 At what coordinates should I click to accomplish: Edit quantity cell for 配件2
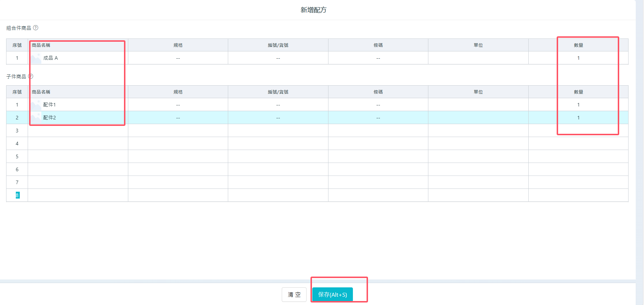(578, 118)
